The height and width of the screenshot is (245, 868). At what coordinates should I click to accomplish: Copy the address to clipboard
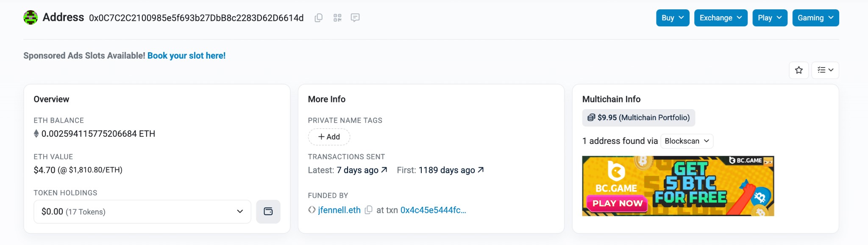pos(319,18)
